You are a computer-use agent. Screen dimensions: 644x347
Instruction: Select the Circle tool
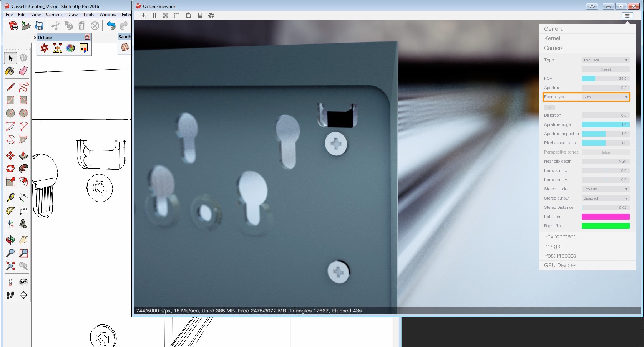click(x=10, y=113)
